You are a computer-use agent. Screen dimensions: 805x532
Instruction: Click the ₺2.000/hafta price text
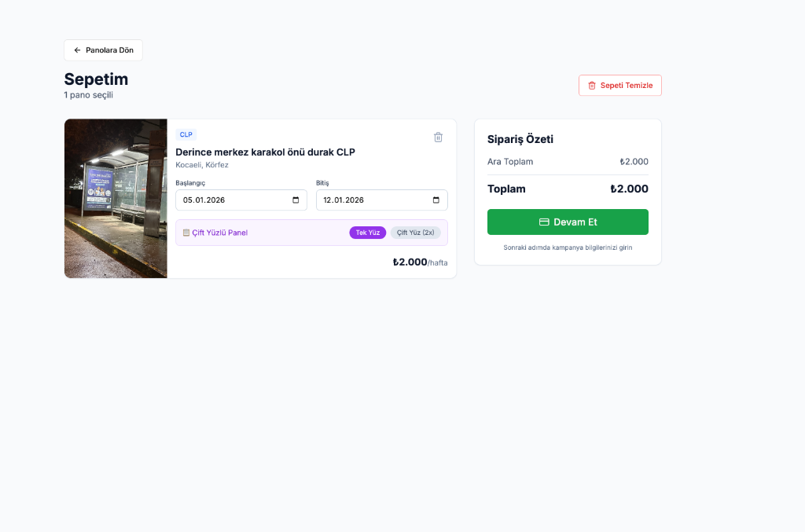tap(420, 262)
